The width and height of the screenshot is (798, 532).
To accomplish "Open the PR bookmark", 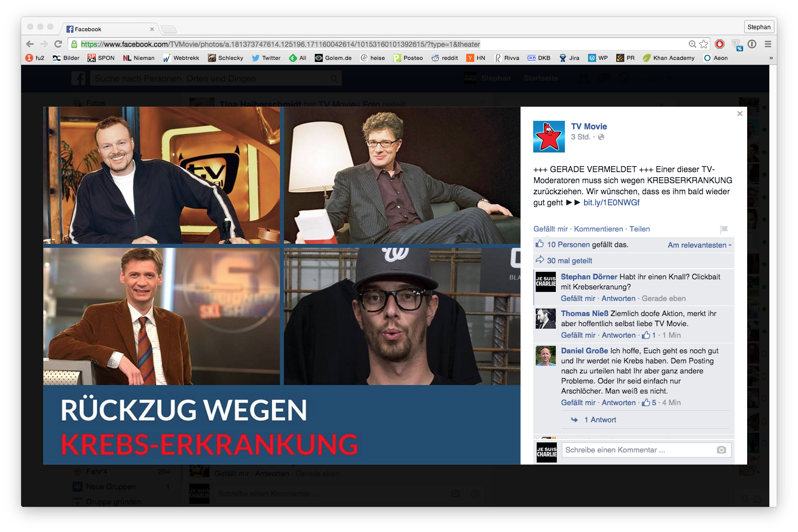I will pos(625,58).
